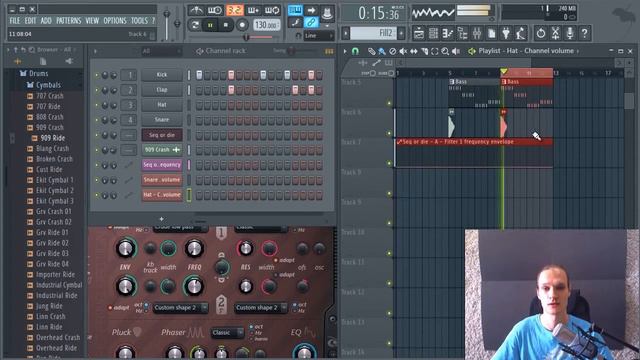The image size is (640, 360).
Task: Select the playlist zoom tool
Action: 445,51
